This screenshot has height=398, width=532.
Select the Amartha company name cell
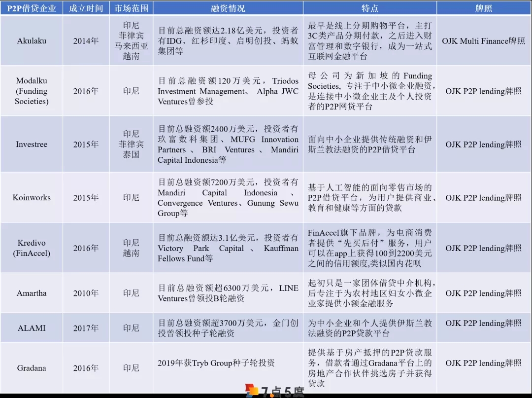(x=32, y=293)
